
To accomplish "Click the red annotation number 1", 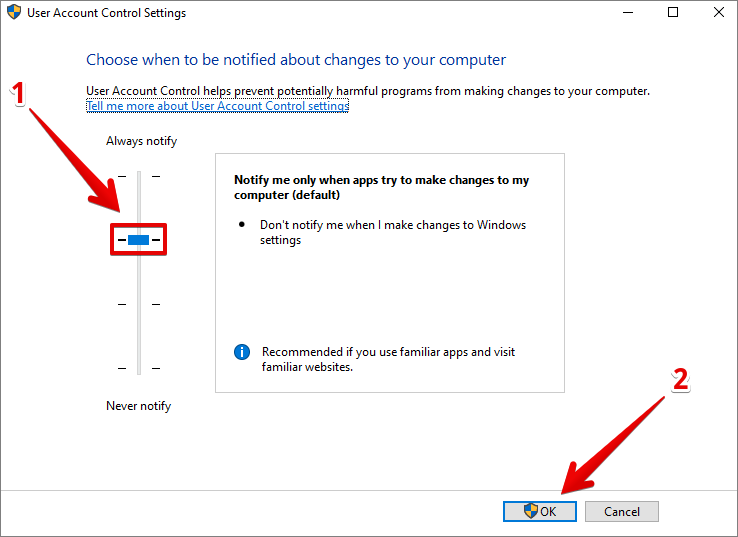I will [16, 93].
